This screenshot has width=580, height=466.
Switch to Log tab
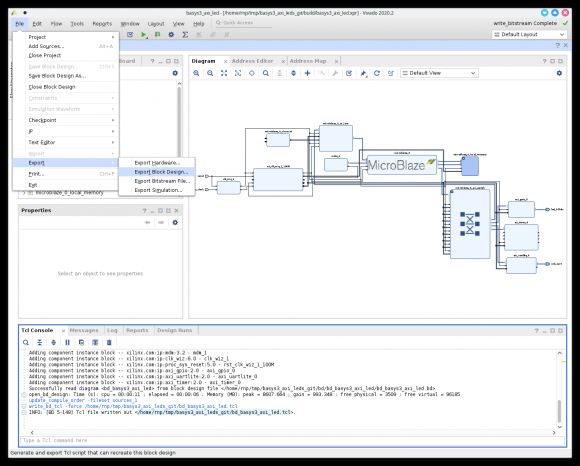coord(112,330)
